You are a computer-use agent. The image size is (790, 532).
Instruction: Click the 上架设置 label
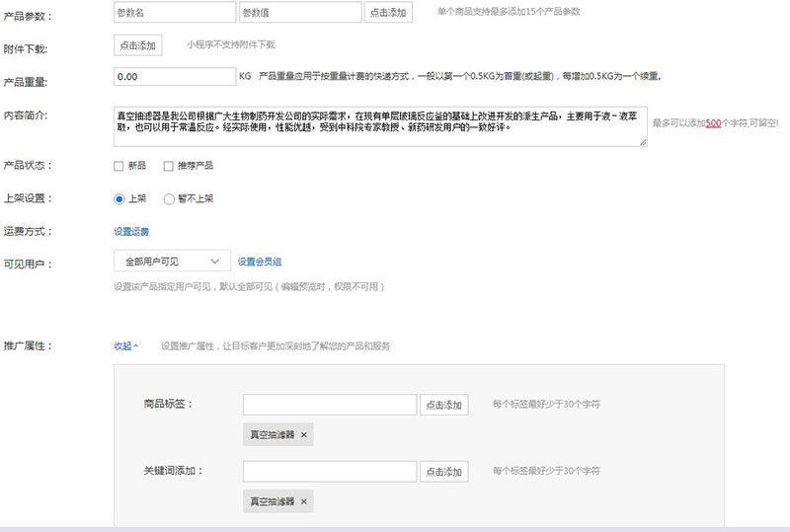[x=28, y=198]
